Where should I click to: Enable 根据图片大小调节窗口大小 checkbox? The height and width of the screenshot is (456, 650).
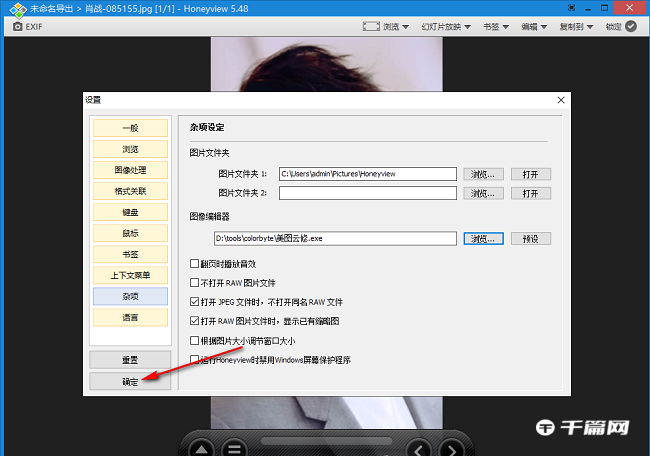194,341
